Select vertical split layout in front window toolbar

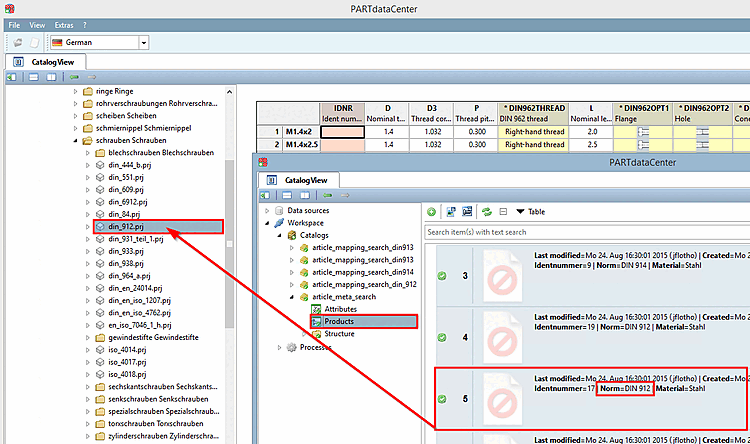pyautogui.click(x=305, y=195)
